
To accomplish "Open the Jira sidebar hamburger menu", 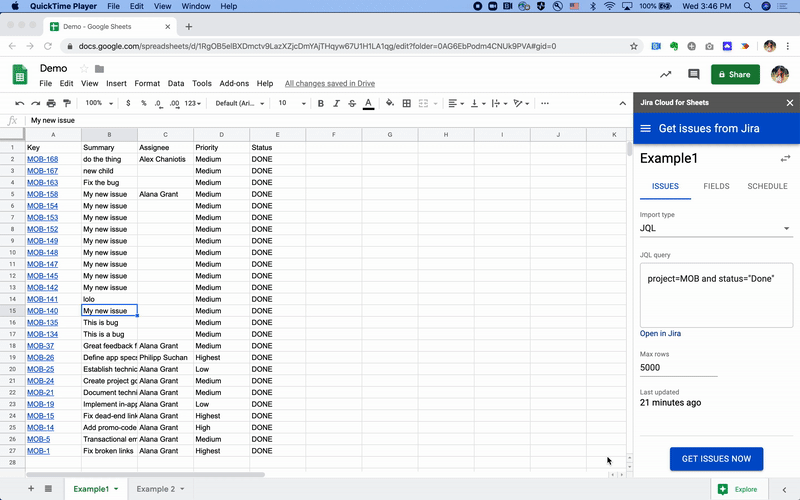I will tap(645, 129).
